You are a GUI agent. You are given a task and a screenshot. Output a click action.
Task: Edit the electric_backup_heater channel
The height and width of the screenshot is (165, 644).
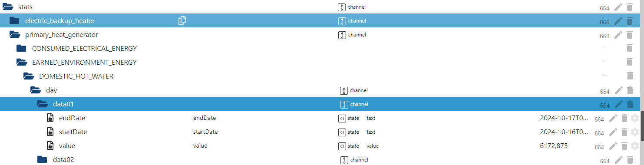coord(618,21)
